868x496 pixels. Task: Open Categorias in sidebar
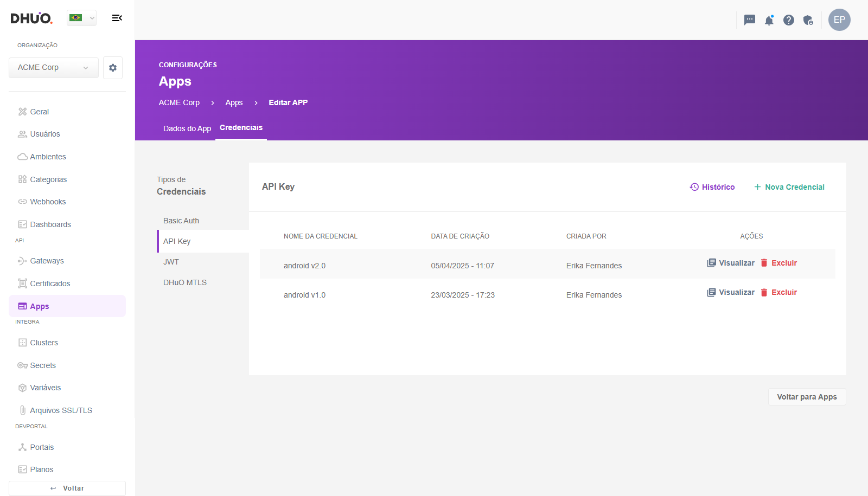(67, 179)
